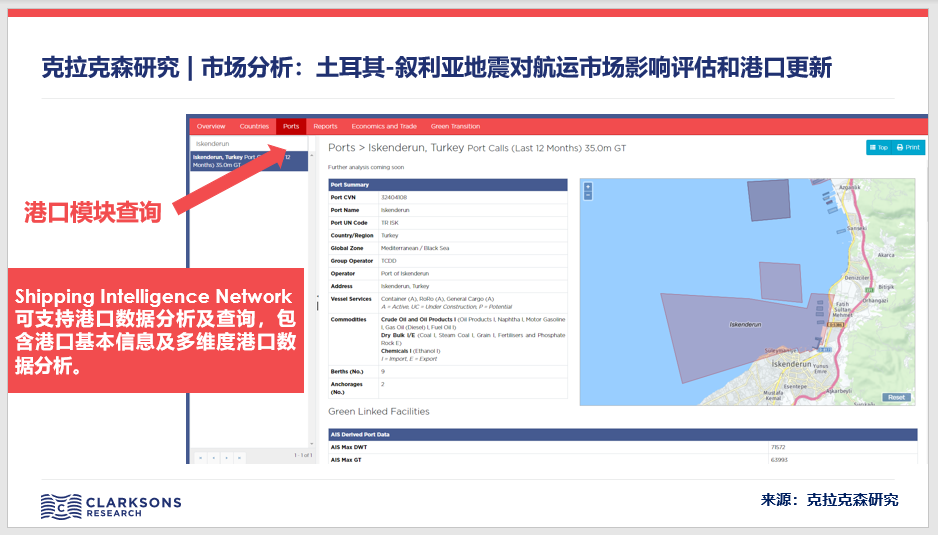The width and height of the screenshot is (938, 535).
Task: Click Operator value Port of Iskenderun
Action: (x=405, y=273)
